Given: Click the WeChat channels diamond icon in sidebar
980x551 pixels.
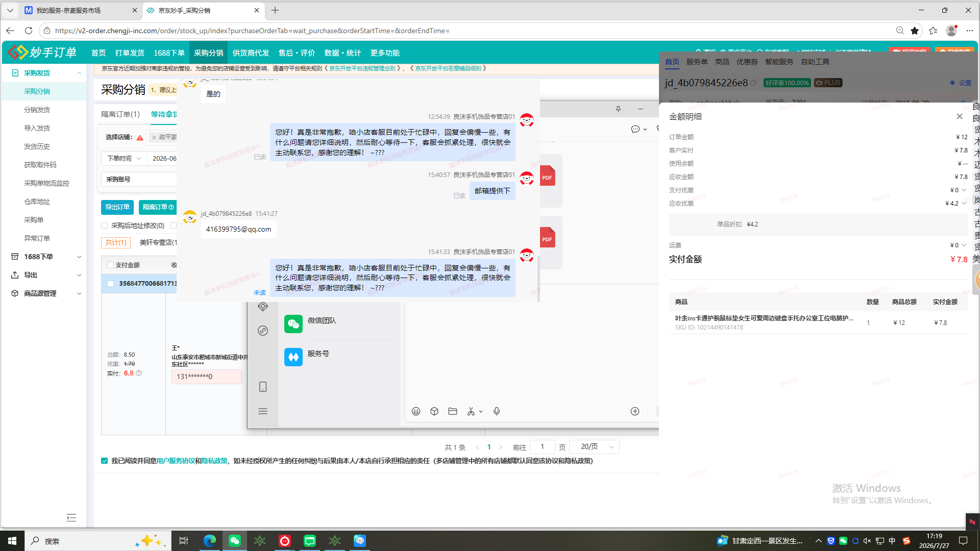Looking at the screenshot, I should point(263,306).
